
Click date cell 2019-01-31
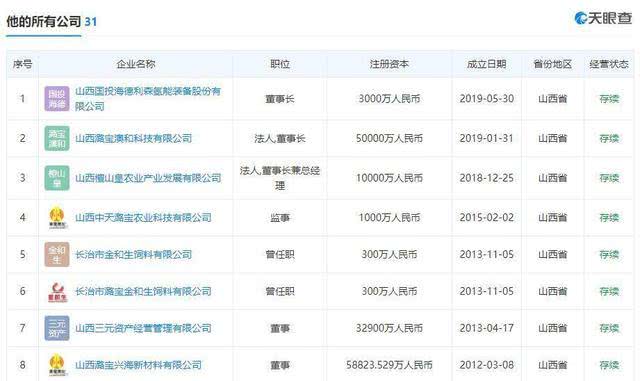[x=487, y=138]
